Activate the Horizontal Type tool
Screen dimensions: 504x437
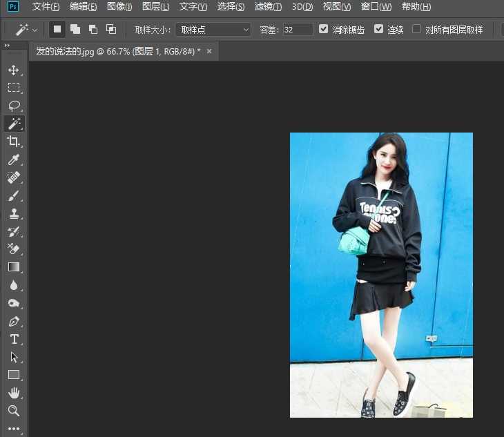[13, 339]
